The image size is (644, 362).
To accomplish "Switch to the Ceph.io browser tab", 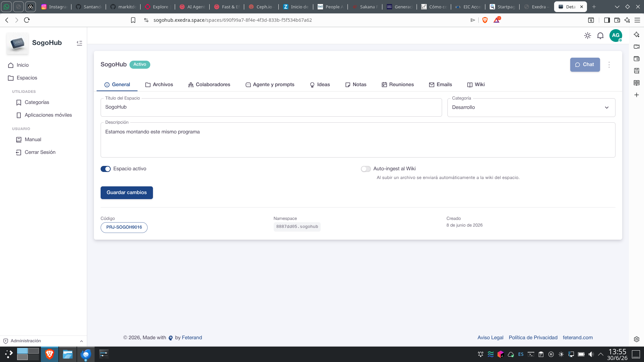I will point(262,7).
